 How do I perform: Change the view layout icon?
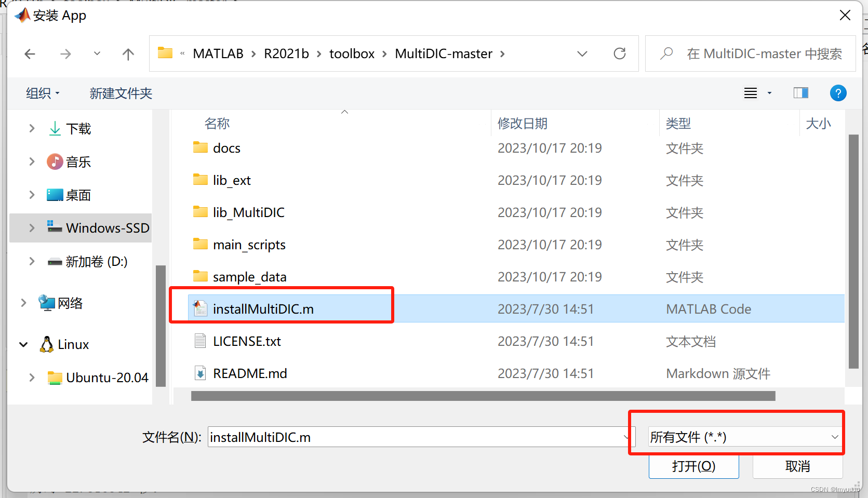(751, 93)
